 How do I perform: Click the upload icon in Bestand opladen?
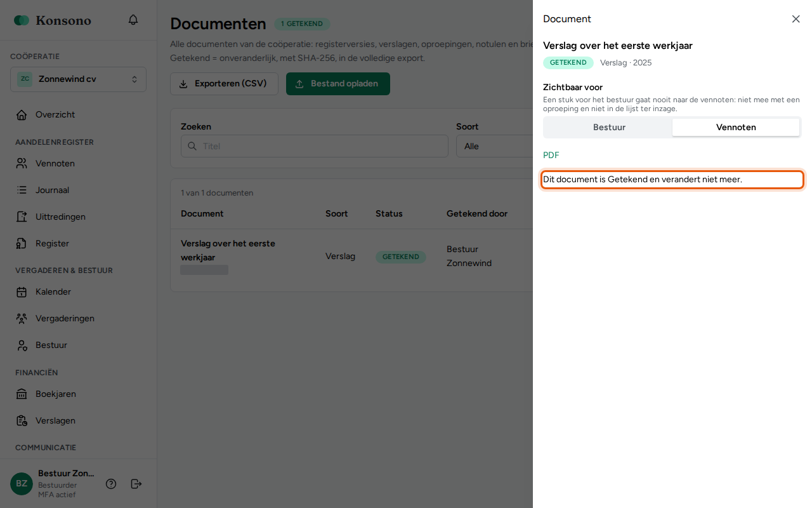pos(299,84)
